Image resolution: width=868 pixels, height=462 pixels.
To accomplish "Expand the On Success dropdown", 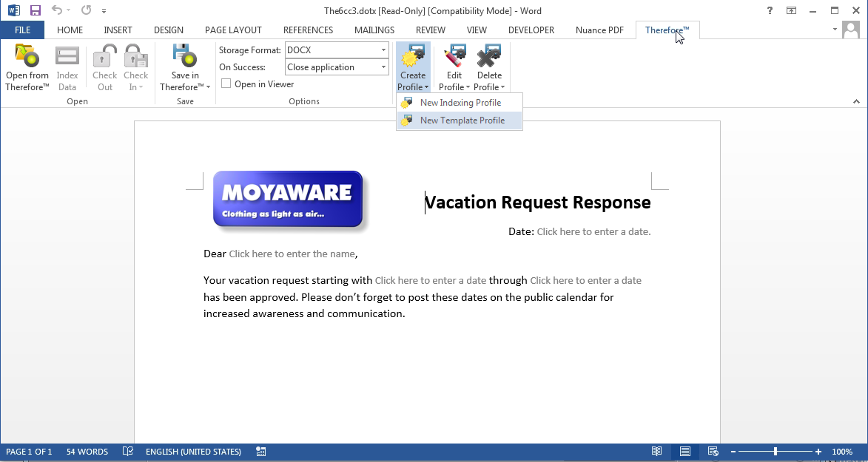I will point(383,67).
